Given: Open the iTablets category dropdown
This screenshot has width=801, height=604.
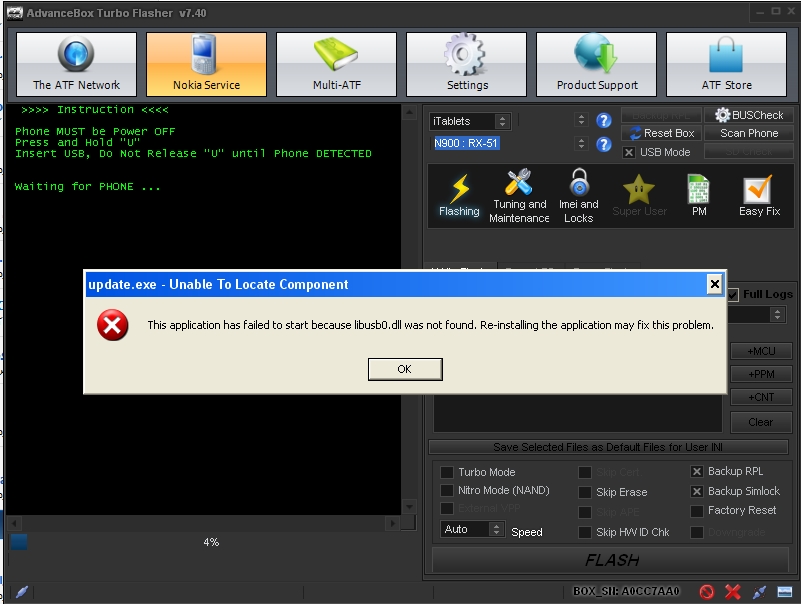Looking at the screenshot, I should [x=469, y=121].
